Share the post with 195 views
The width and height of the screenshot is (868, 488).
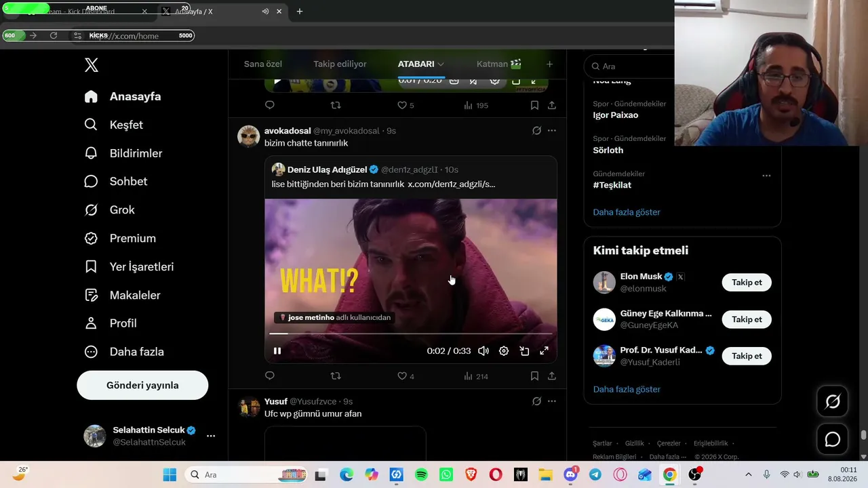[x=552, y=105]
